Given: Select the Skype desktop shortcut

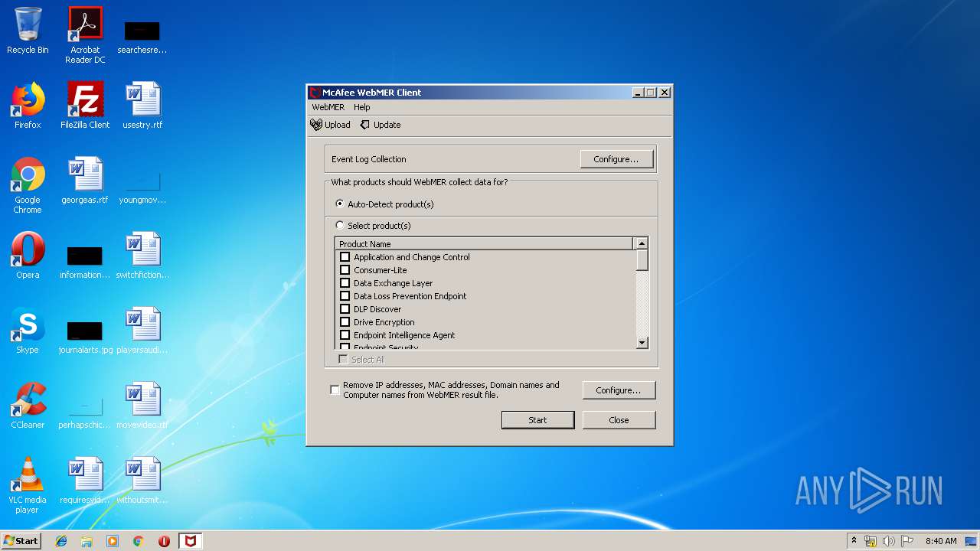Looking at the screenshot, I should coord(28,331).
